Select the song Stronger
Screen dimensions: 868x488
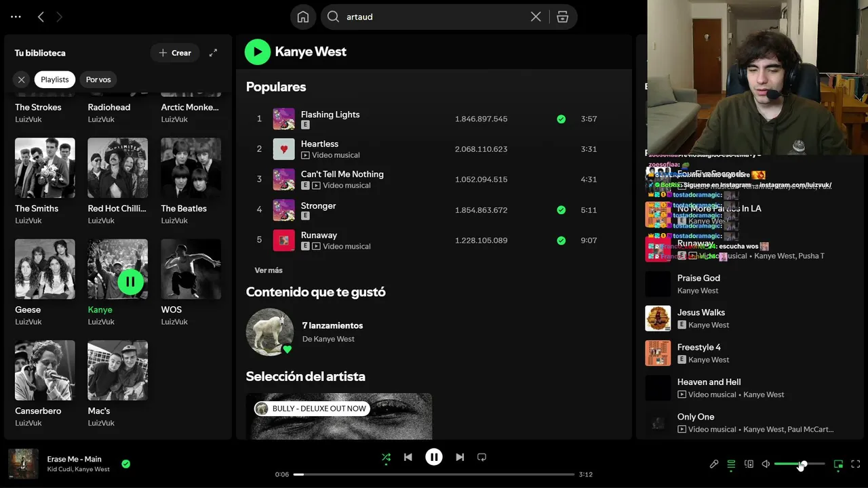pos(318,205)
